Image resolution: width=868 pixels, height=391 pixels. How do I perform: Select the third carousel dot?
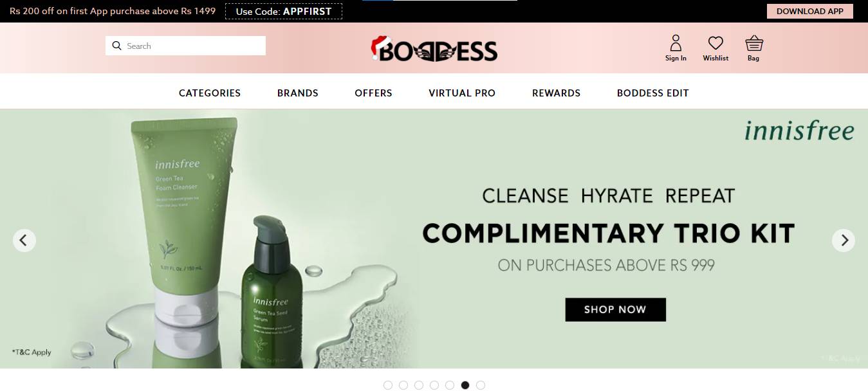[419, 385]
